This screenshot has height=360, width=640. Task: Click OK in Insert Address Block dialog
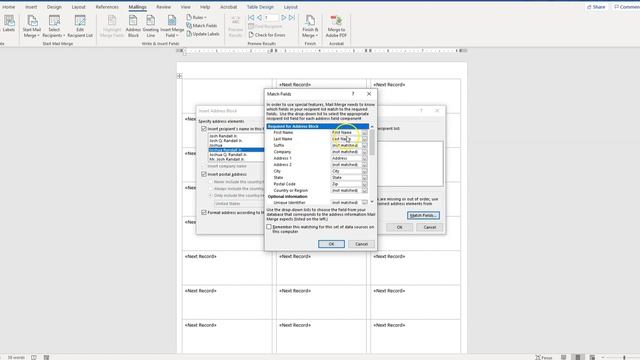[400, 227]
